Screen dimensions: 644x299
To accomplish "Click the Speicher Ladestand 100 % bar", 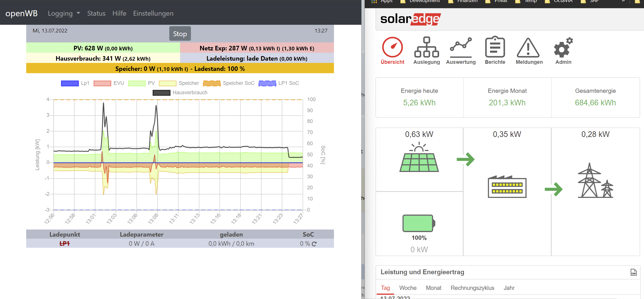I will [180, 69].
